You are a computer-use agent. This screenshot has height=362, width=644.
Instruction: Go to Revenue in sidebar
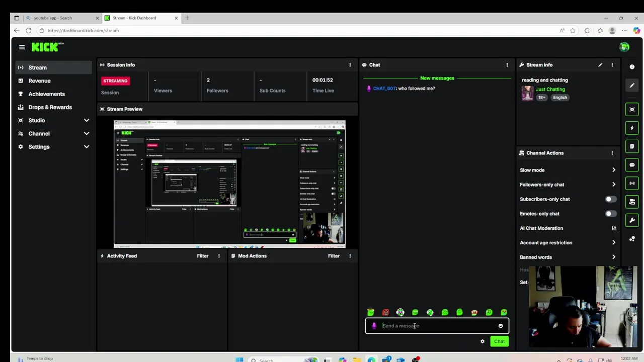point(53,81)
